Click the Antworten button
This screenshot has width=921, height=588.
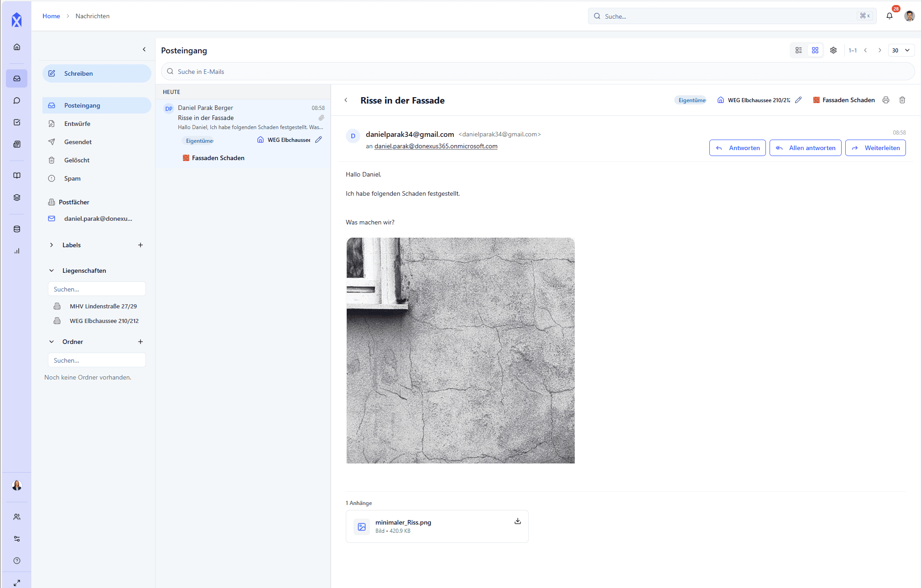tap(737, 148)
